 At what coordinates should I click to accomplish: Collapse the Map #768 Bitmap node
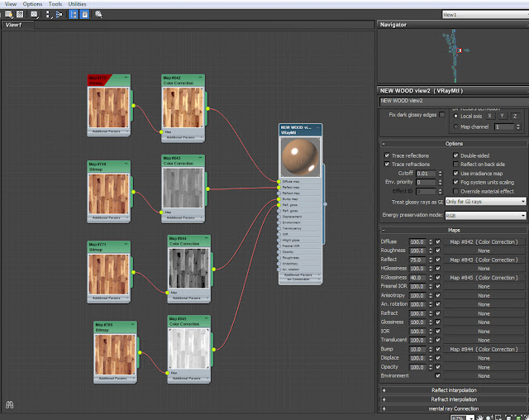pyautogui.click(x=126, y=164)
